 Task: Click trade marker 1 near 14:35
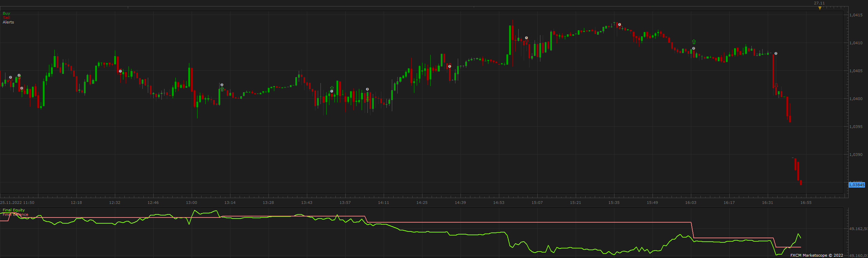pos(450,66)
